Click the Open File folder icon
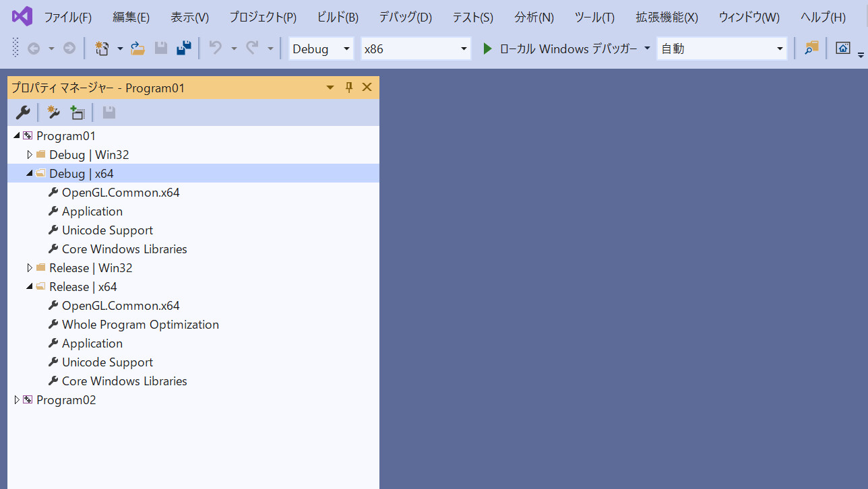Viewport: 868px width, 489px height. (x=137, y=48)
